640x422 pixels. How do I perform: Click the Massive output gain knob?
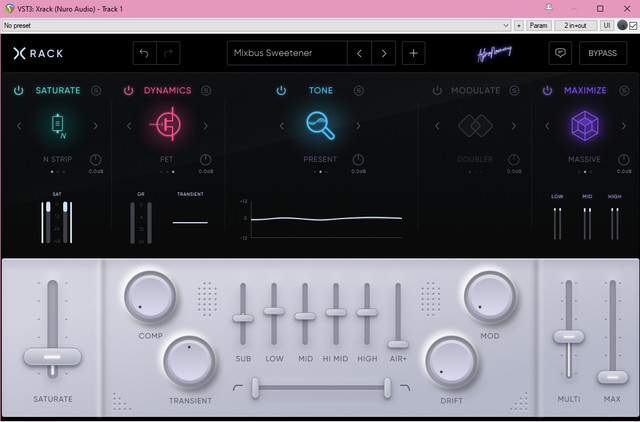623,160
